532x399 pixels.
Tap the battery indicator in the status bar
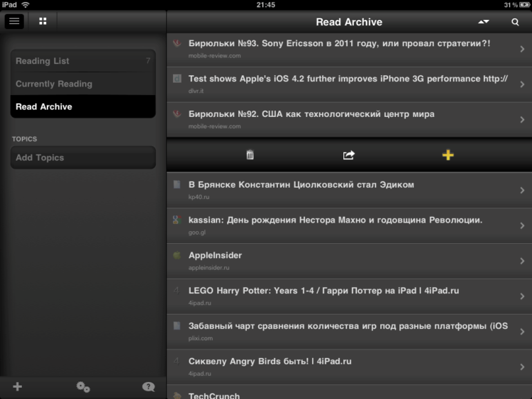(x=524, y=5)
